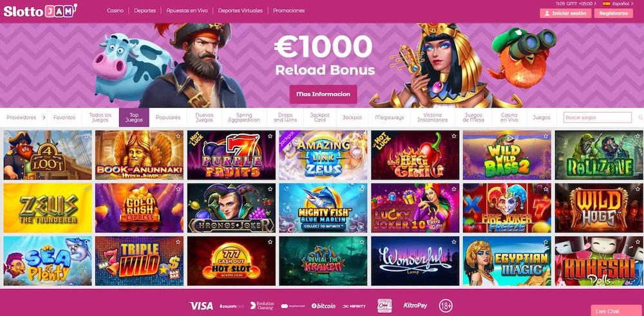Toggle favorite star on Book of Anunnaki
Viewport: 644px width, 316px height.
click(178, 136)
